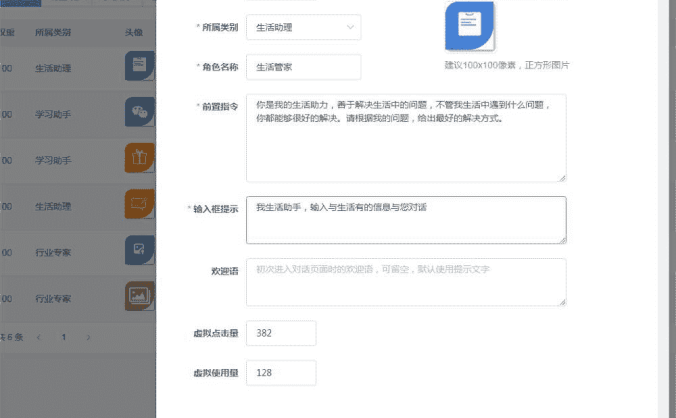676x418 pixels.
Task: Click the 虚拟点击量 field showing 382
Action: [281, 333]
